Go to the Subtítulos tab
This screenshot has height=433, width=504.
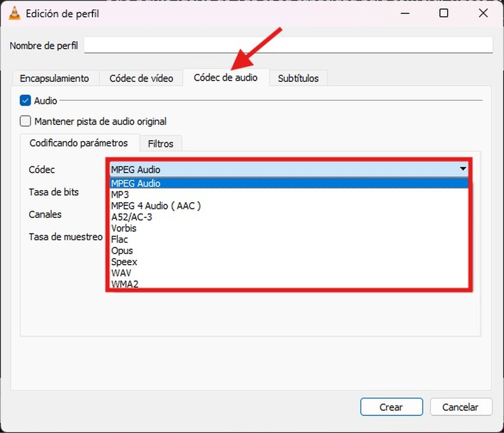pyautogui.click(x=298, y=78)
